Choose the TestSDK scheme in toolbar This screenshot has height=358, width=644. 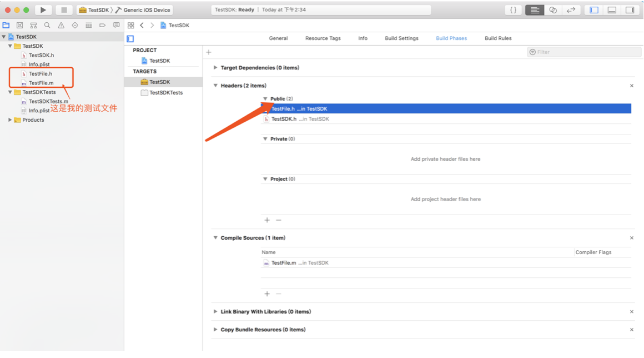click(94, 10)
